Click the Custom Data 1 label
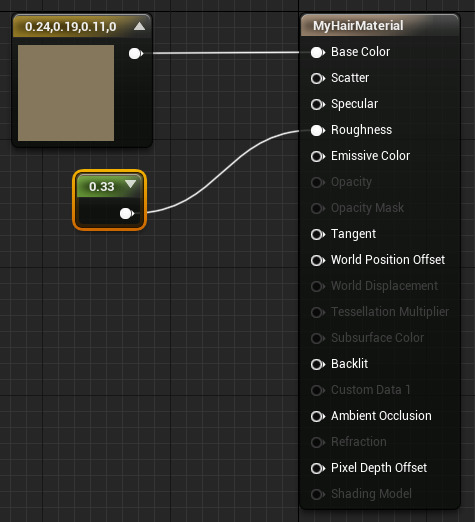 (x=370, y=390)
